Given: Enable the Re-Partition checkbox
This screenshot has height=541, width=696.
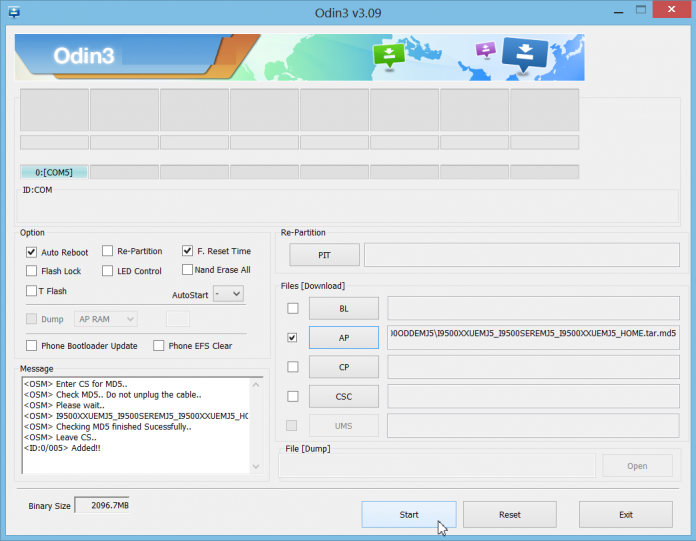Looking at the screenshot, I should [107, 251].
